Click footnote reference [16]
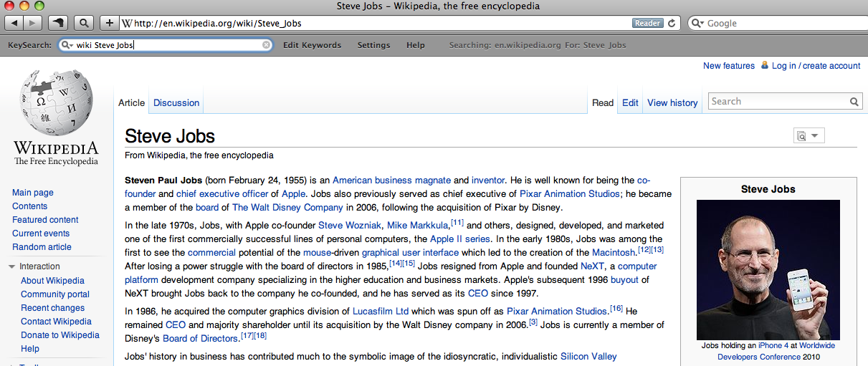 [x=616, y=309]
